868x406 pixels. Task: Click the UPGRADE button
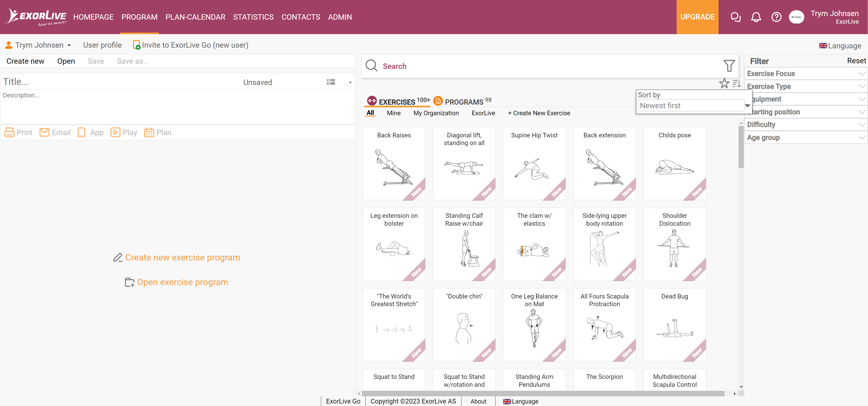[x=697, y=17]
